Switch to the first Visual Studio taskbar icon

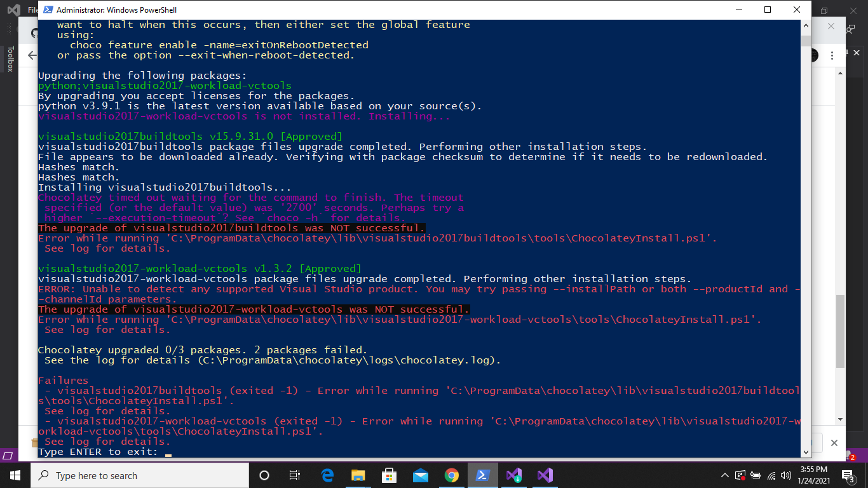(513, 475)
